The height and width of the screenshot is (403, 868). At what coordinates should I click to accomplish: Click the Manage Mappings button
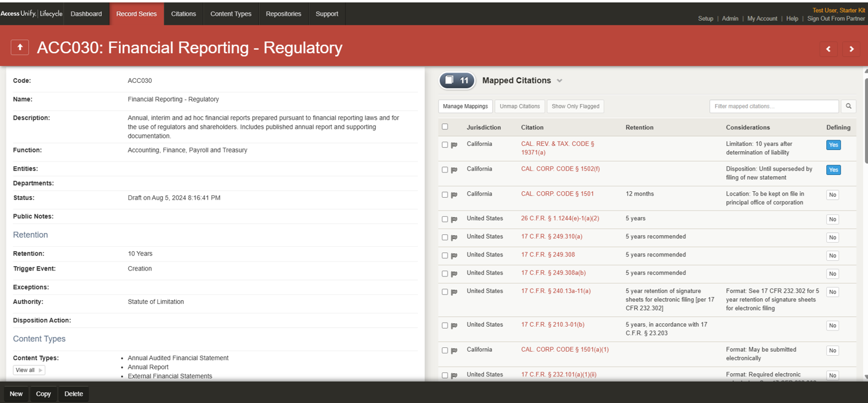[x=465, y=106]
